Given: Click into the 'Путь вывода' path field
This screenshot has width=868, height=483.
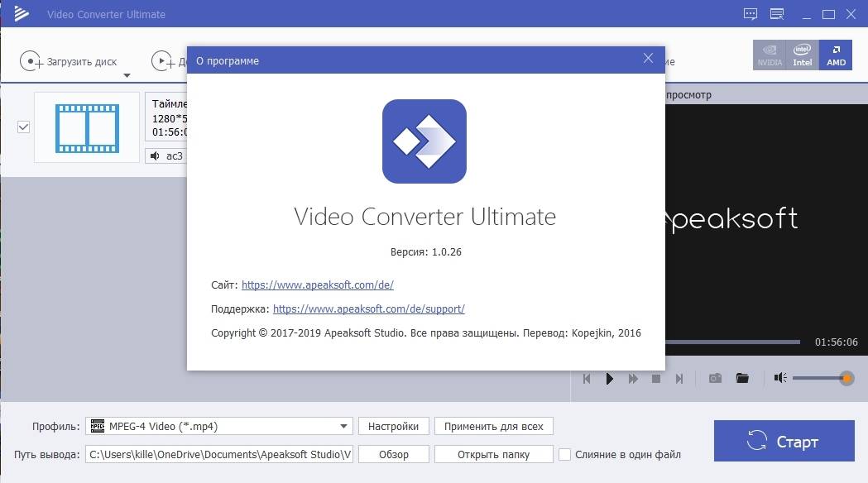Looking at the screenshot, I should (x=219, y=454).
